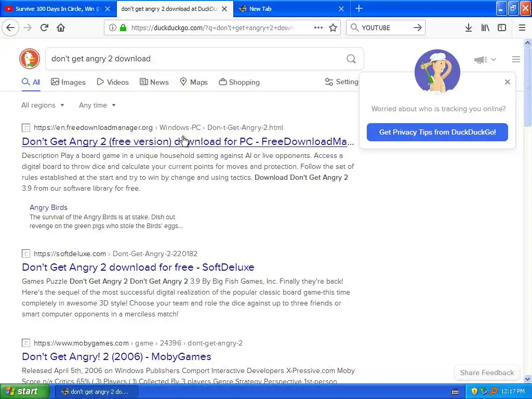Click the vertical scrollbar thumb
Viewport: 532px width, 399px height.
click(x=528, y=87)
